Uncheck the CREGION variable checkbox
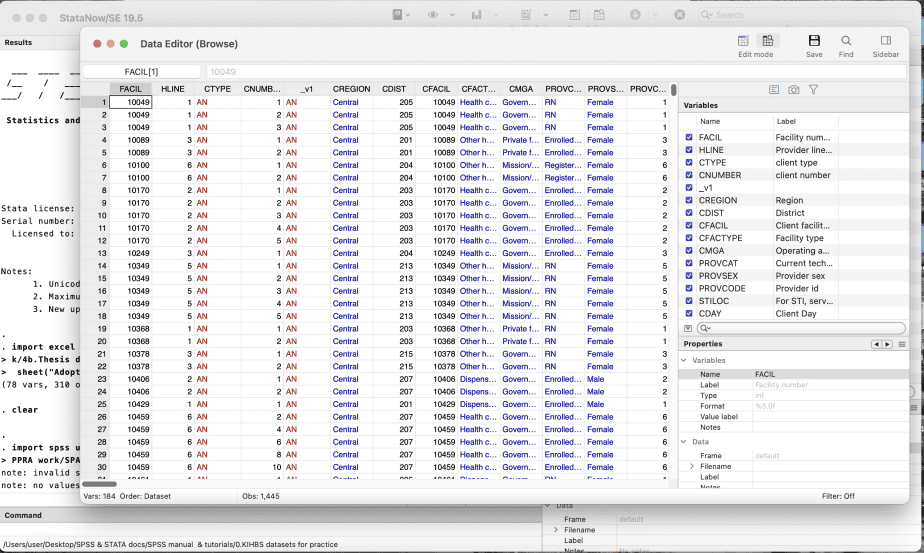Screen dimensions: 924x553 (688, 200)
